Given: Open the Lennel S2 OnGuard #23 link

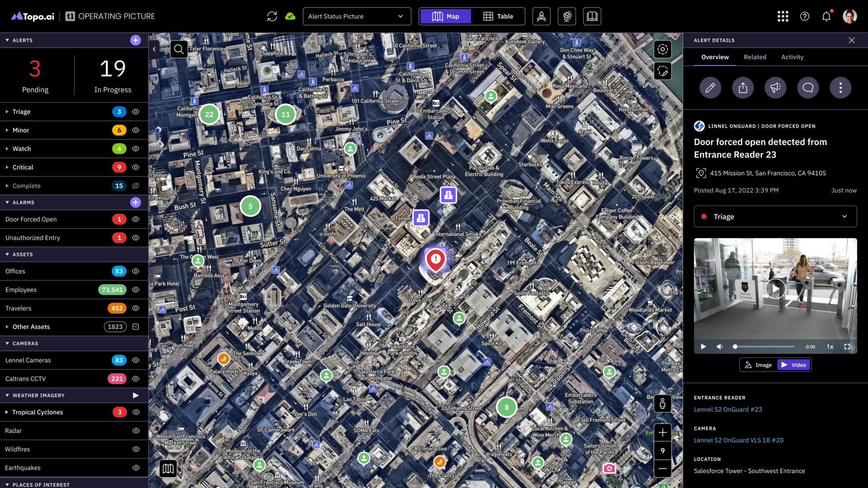Looking at the screenshot, I should (x=728, y=409).
